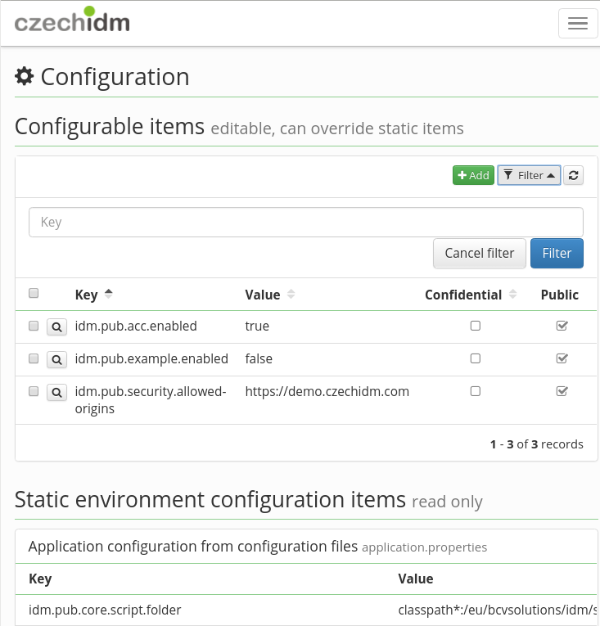Click the czechidm logo
This screenshot has height=626, width=600.
(72, 20)
